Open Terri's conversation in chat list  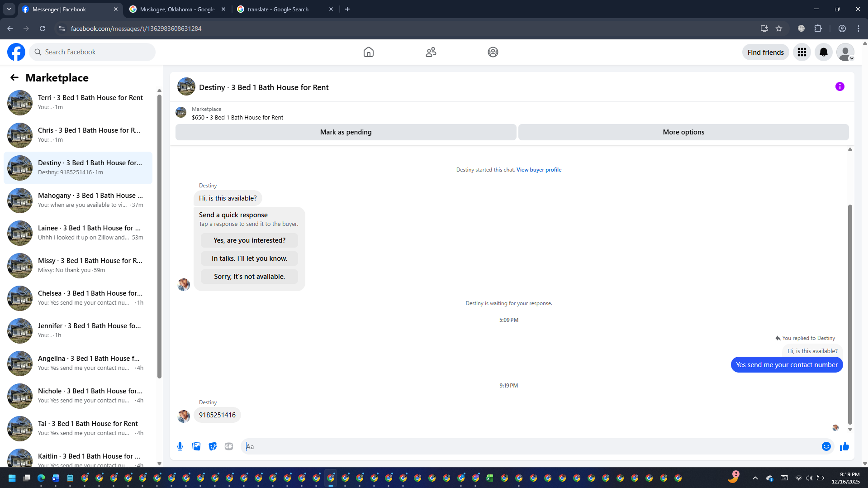coord(78,103)
